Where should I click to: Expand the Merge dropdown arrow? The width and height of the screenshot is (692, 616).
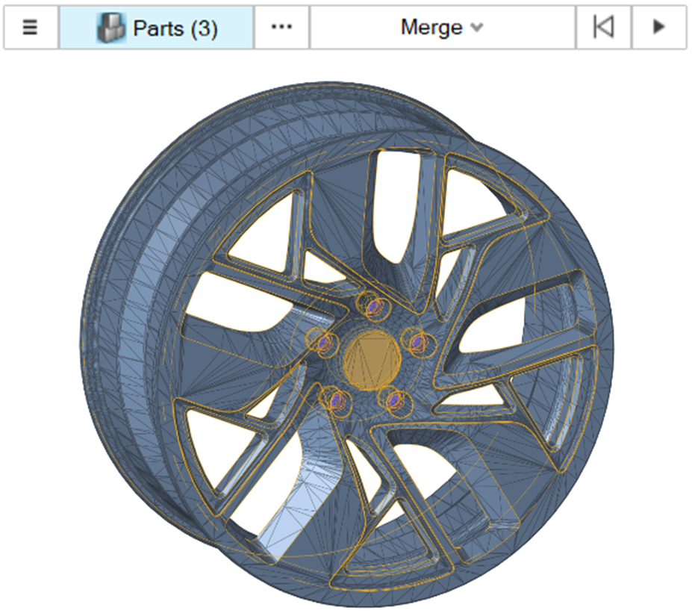pos(477,28)
